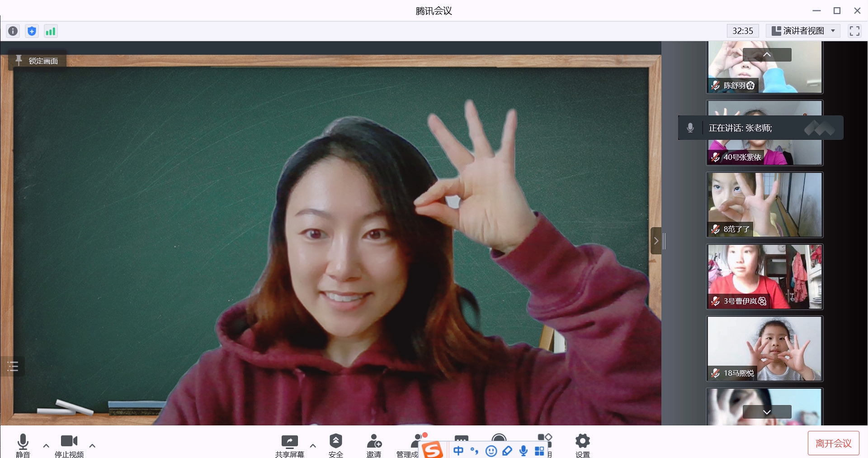Show meeting info via the info icon
Viewport: 868px width, 458px height.
13,31
